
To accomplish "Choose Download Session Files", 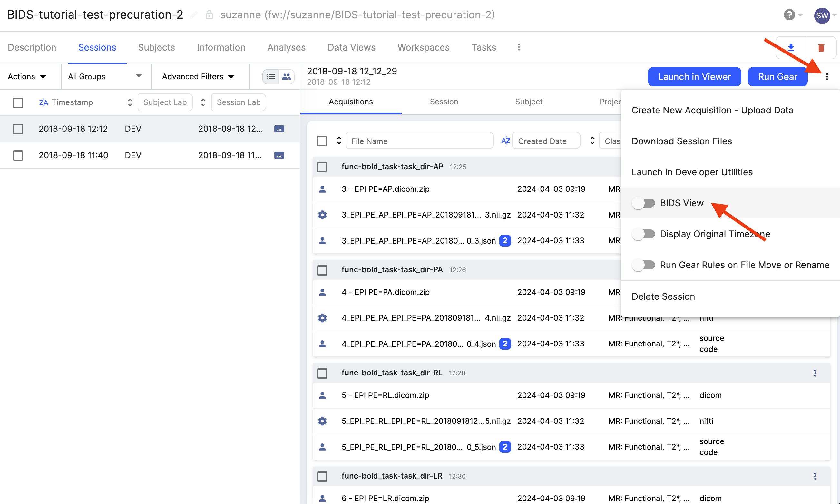I will click(681, 141).
